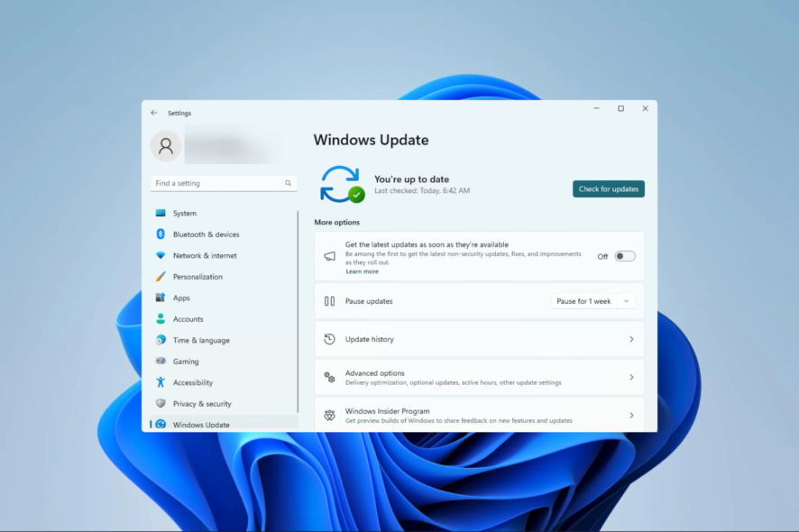
Task: Open the Pause for 1 week dropdown arrow
Action: pos(626,301)
